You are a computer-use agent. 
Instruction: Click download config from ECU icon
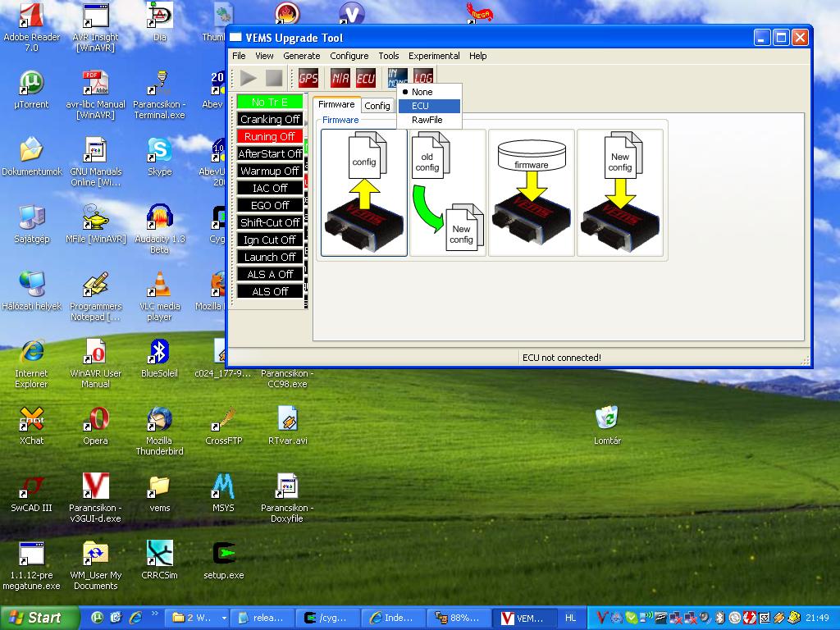click(x=364, y=193)
